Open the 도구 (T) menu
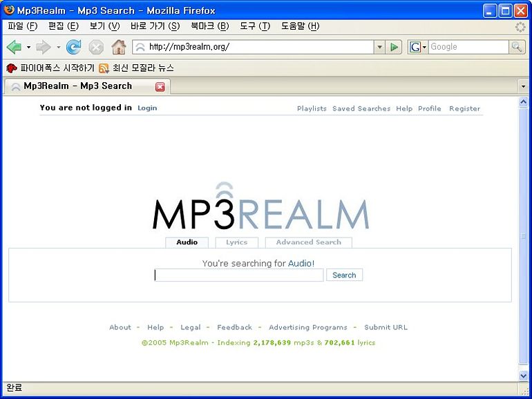 [x=255, y=26]
